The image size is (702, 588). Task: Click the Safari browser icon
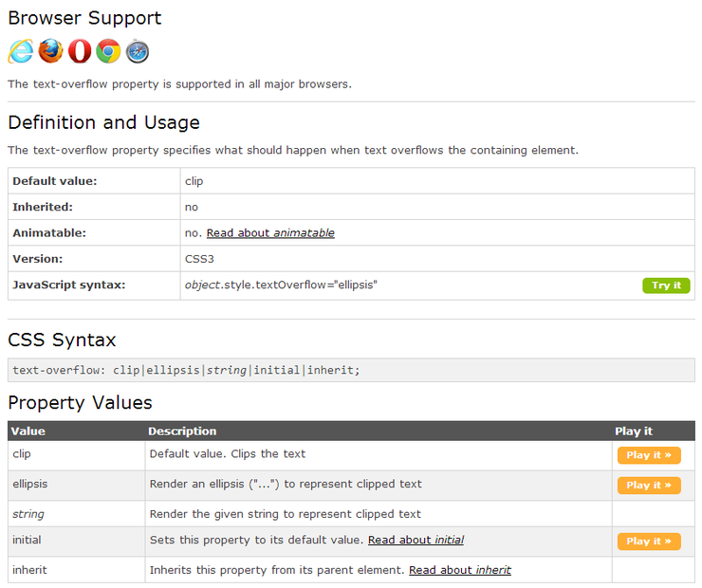click(x=138, y=51)
